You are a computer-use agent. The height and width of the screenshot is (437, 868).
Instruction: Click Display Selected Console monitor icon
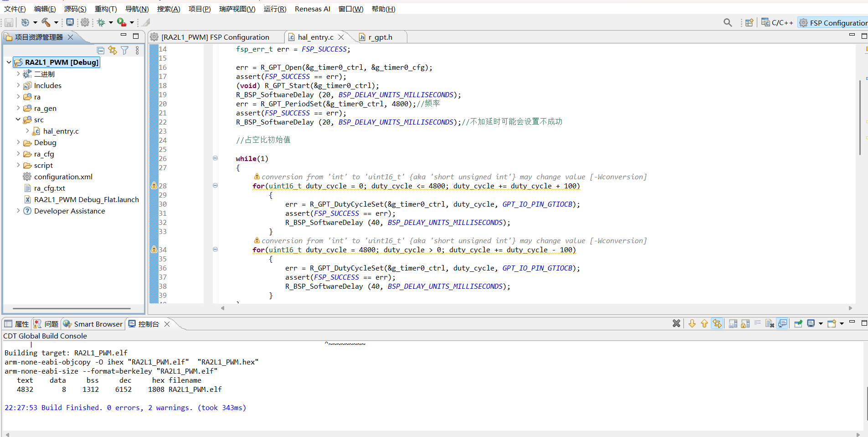pyautogui.click(x=811, y=323)
